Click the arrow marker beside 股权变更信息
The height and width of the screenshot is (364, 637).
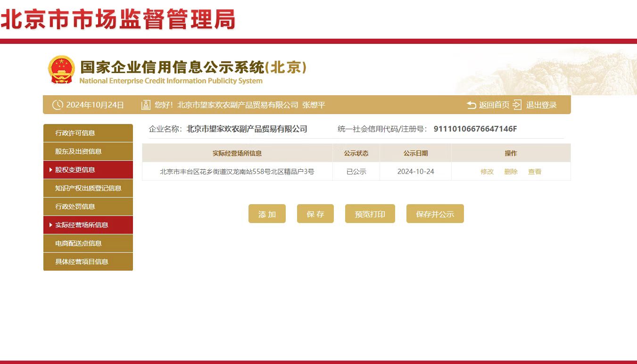pyautogui.click(x=50, y=170)
